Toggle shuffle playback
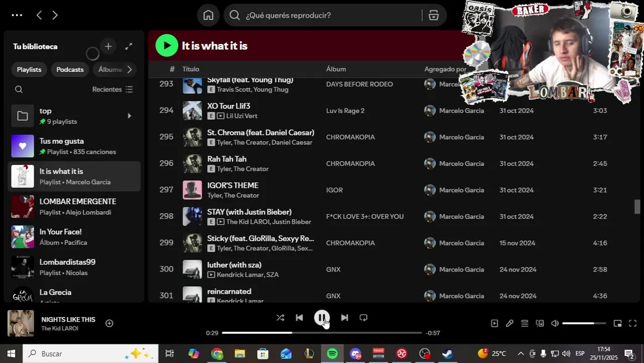 [280, 318]
